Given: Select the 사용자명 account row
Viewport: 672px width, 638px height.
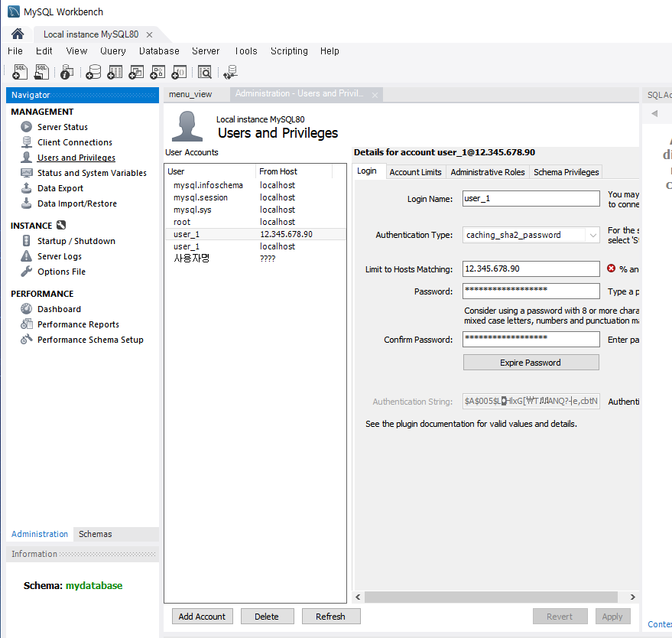Looking at the screenshot, I should coord(255,259).
